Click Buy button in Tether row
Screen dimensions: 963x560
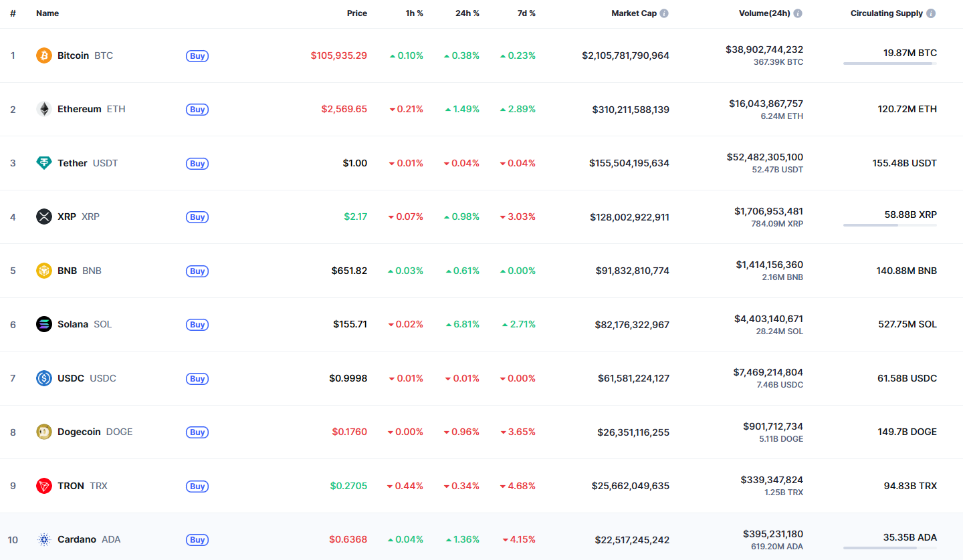coord(197,164)
